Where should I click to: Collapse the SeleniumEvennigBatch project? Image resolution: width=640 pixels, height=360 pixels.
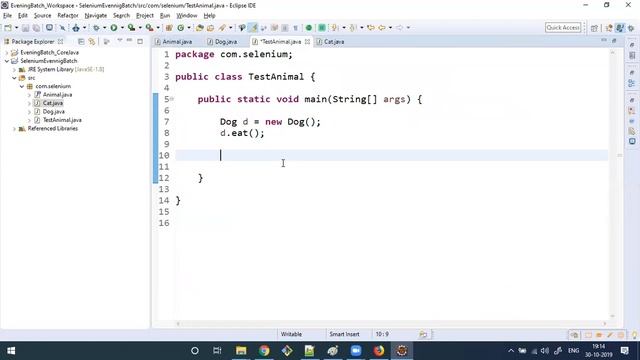point(7,61)
